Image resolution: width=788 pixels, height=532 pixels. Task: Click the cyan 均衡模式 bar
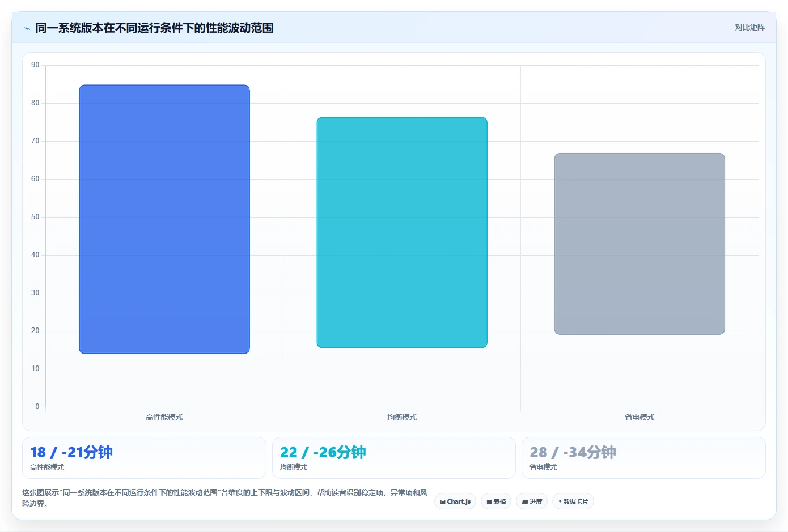(x=402, y=232)
